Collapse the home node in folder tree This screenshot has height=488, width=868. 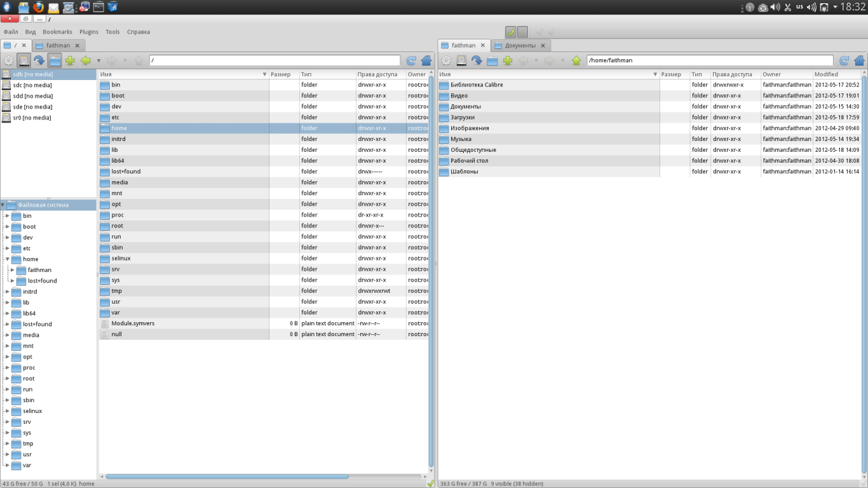click(8, 259)
